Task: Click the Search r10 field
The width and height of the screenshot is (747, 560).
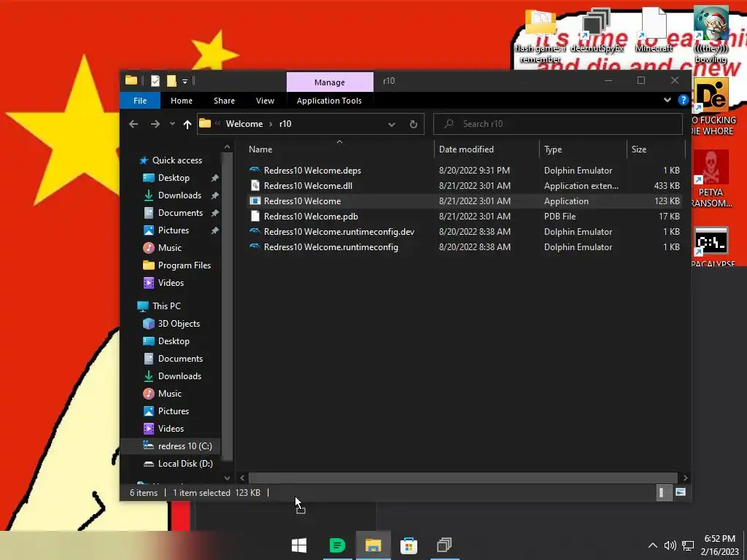Action: tap(558, 124)
